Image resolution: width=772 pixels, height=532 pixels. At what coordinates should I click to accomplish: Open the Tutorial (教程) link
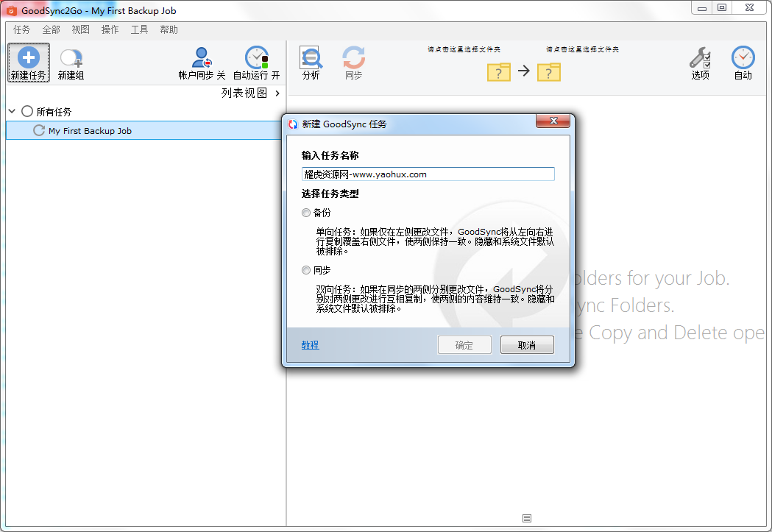pos(310,345)
